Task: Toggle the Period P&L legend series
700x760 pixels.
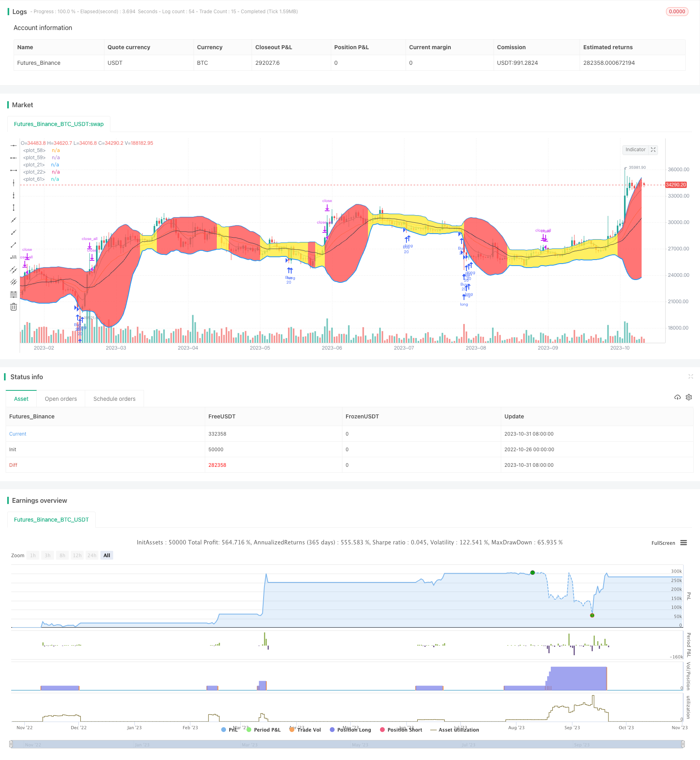Action: [264, 730]
